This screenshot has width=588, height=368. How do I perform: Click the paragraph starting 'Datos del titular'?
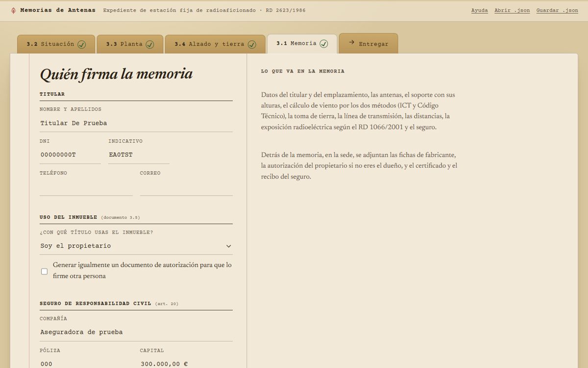[x=358, y=111]
